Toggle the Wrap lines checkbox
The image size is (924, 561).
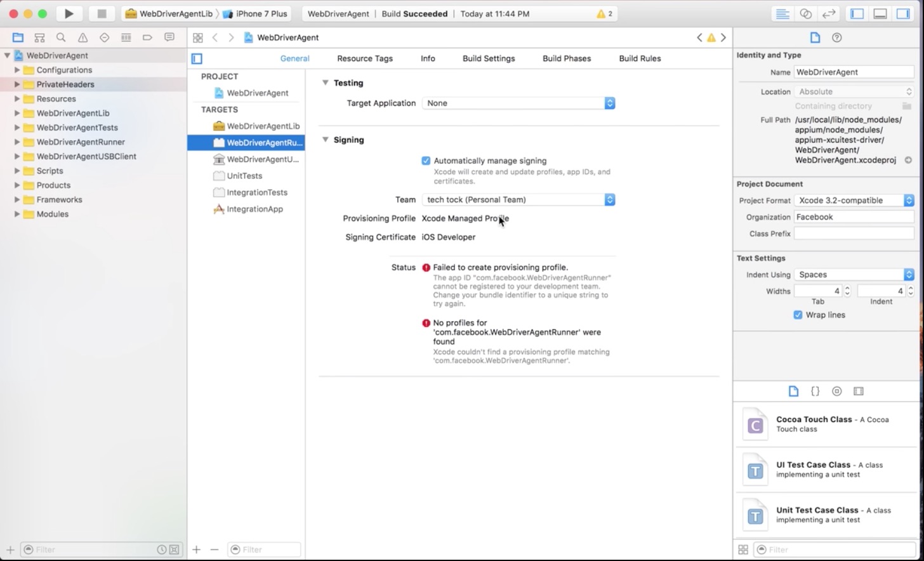click(798, 315)
